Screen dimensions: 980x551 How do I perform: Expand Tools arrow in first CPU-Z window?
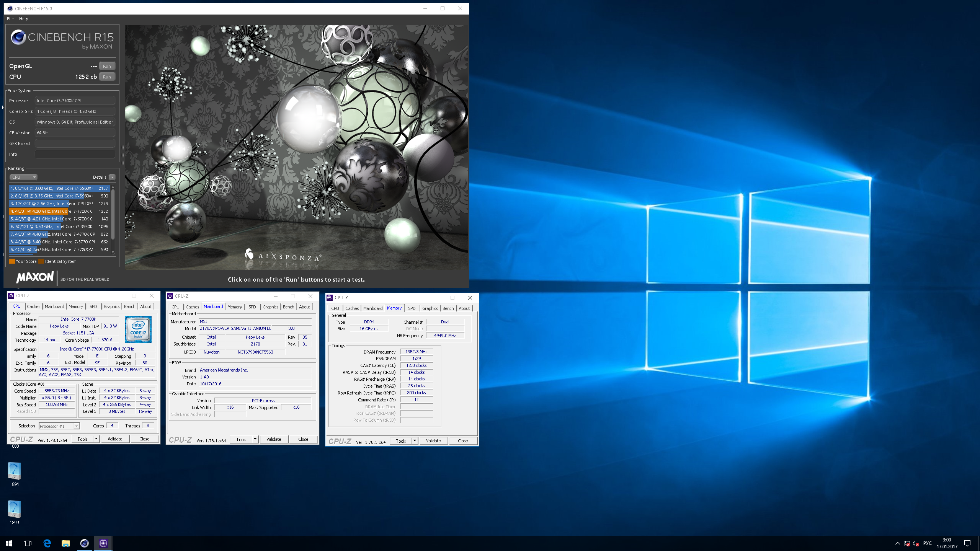pos(96,439)
